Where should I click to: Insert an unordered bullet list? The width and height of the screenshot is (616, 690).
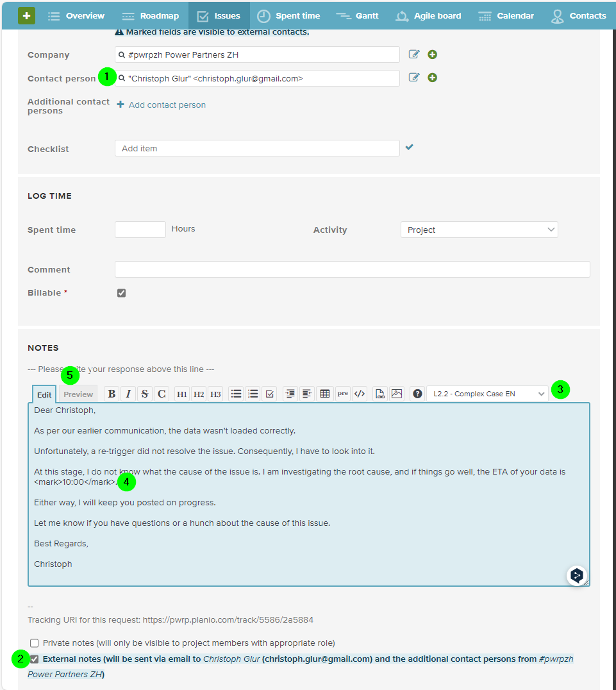tap(237, 394)
